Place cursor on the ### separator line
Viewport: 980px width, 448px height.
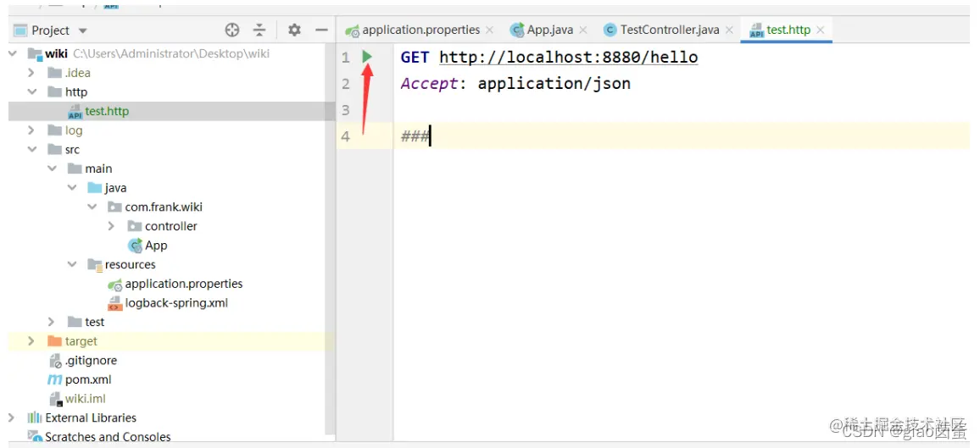coord(415,136)
